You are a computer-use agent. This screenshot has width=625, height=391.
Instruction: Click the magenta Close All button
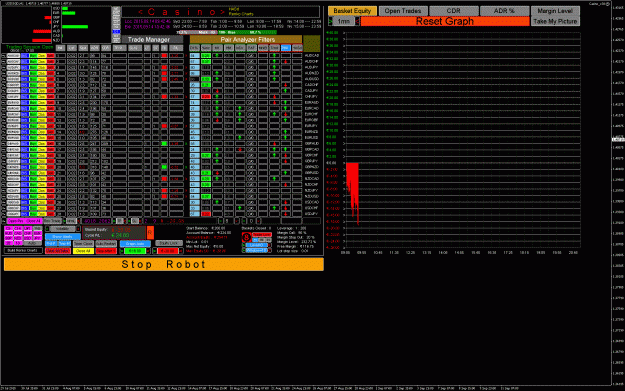[33, 221]
